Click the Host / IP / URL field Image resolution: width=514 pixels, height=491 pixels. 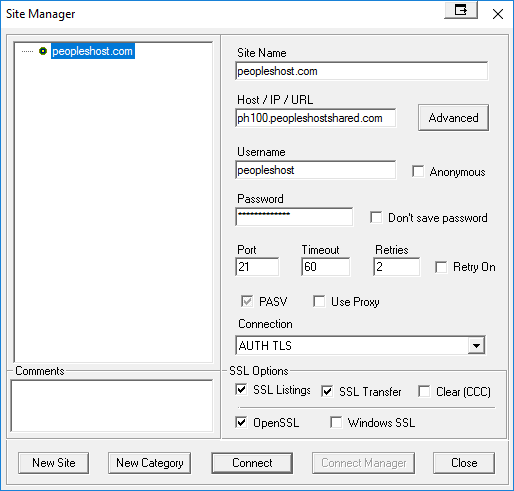coord(316,118)
